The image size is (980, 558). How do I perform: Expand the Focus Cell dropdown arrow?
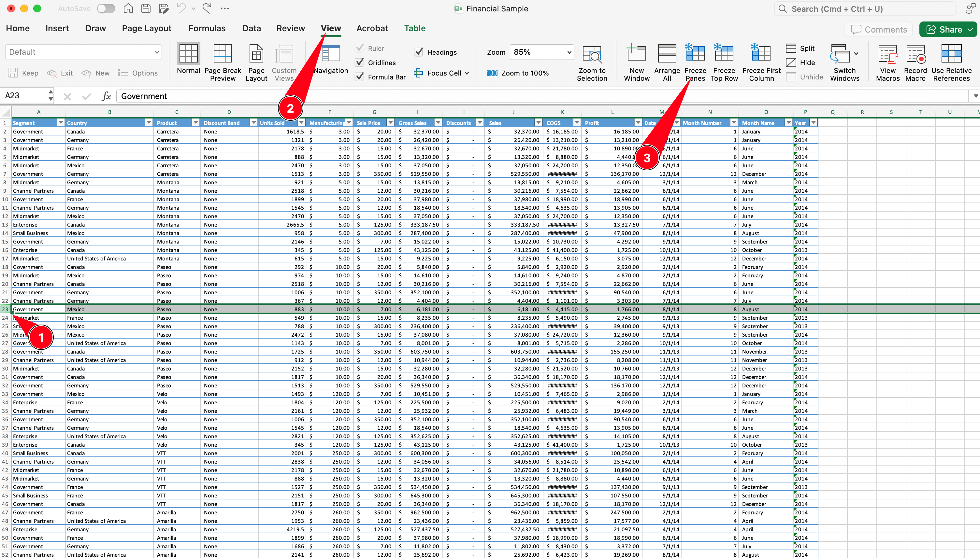coord(467,73)
